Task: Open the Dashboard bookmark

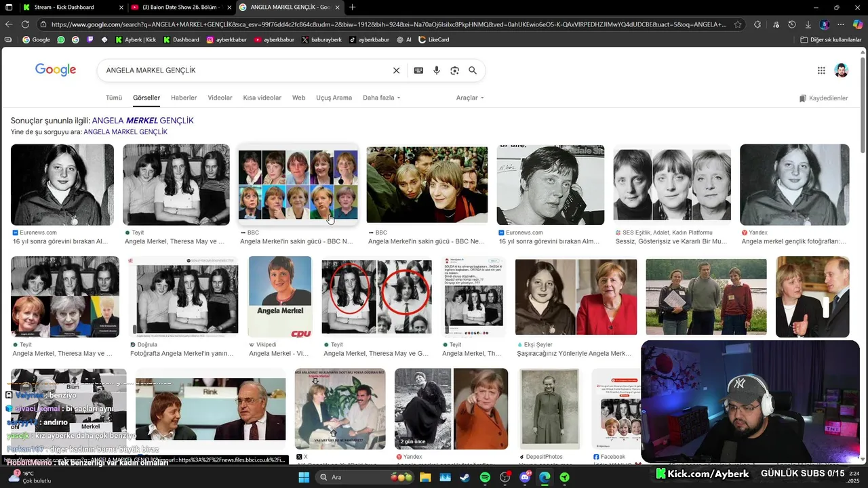Action: click(x=181, y=40)
